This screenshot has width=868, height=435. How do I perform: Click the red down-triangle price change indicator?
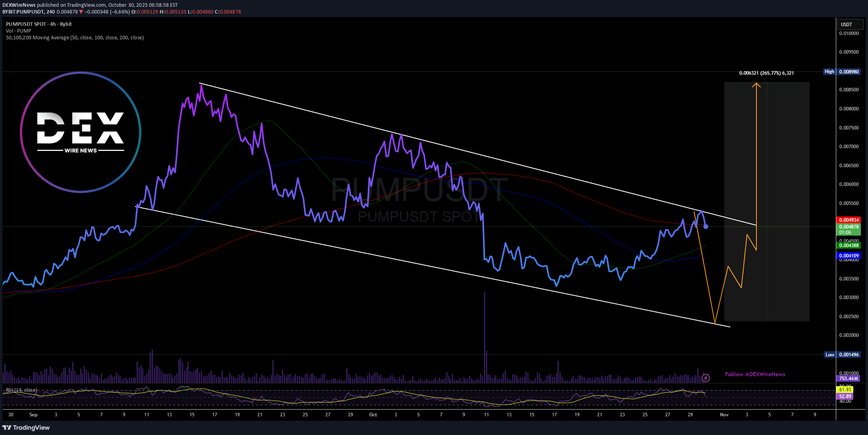[81, 12]
